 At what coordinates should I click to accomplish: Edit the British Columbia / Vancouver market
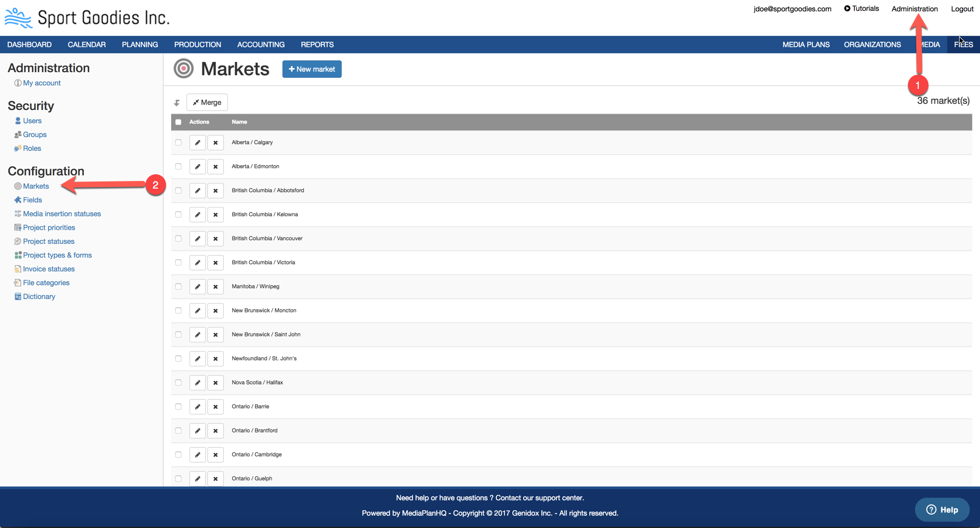point(197,239)
